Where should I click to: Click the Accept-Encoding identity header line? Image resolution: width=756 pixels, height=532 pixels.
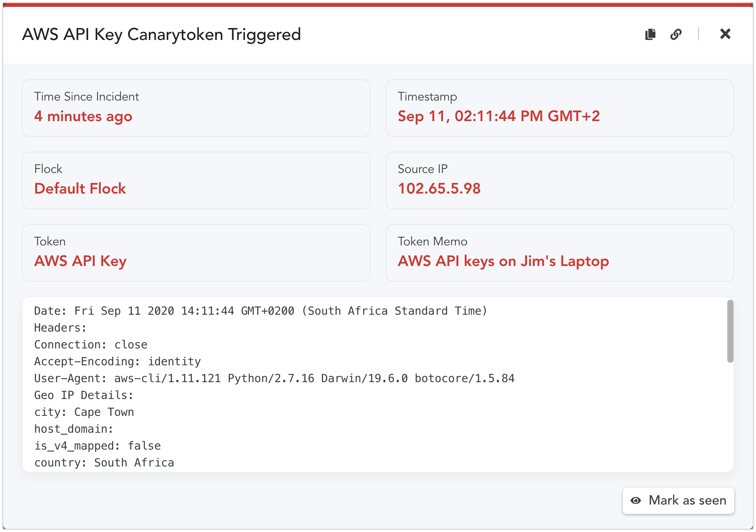117,362
